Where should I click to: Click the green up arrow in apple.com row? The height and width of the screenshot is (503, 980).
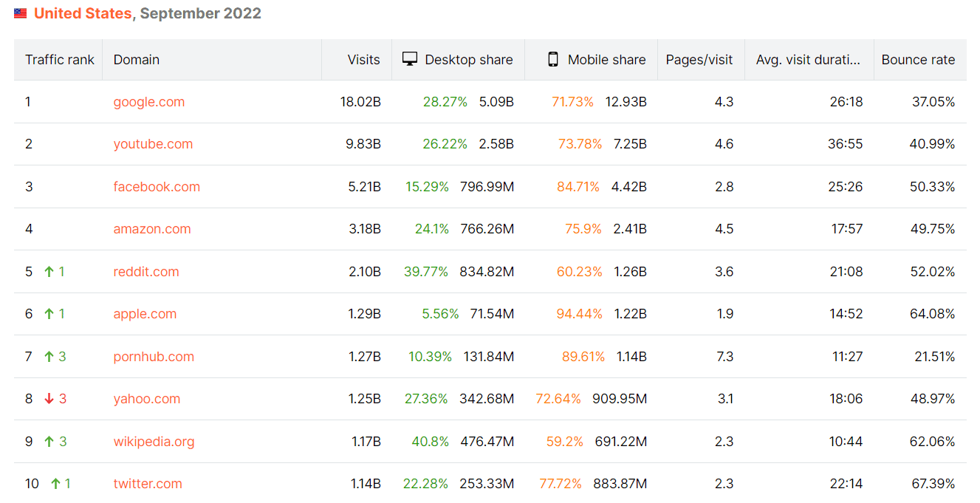[x=49, y=314]
